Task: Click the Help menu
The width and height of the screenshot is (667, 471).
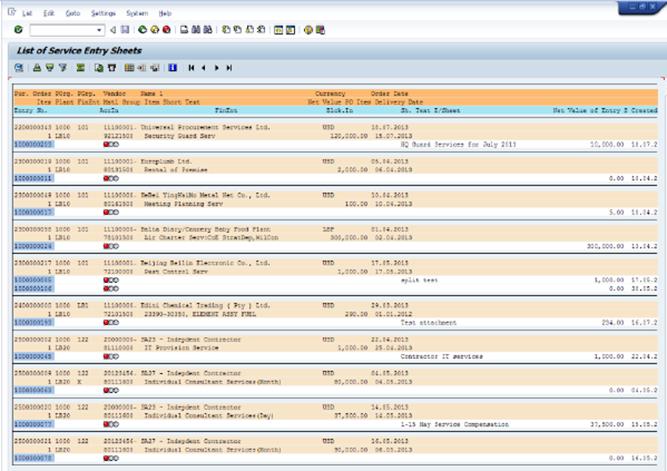Action: pos(165,14)
